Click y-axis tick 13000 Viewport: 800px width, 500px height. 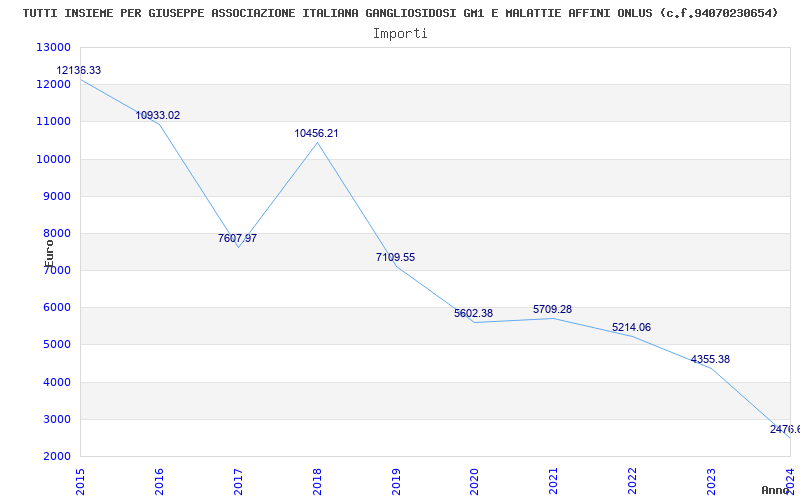coord(53,47)
